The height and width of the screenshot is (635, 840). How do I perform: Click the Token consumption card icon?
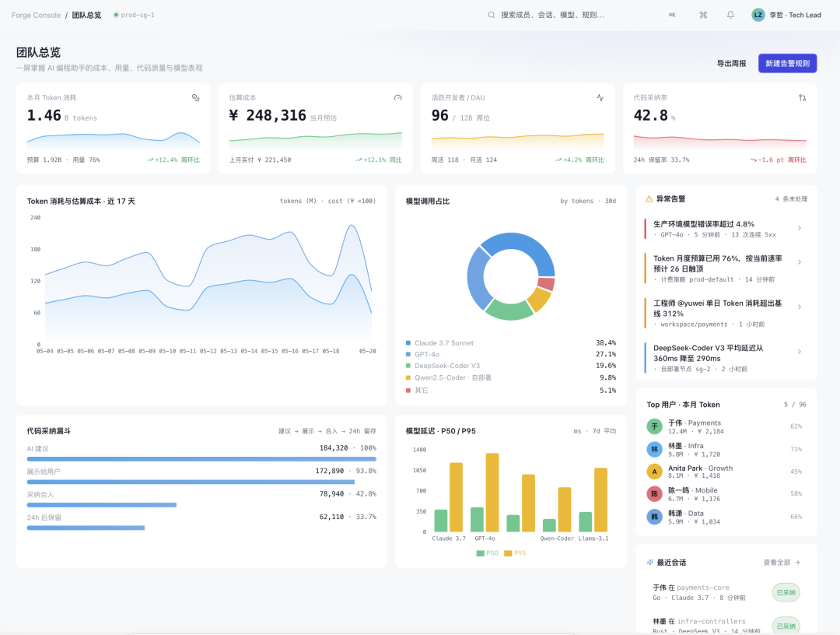tap(195, 97)
